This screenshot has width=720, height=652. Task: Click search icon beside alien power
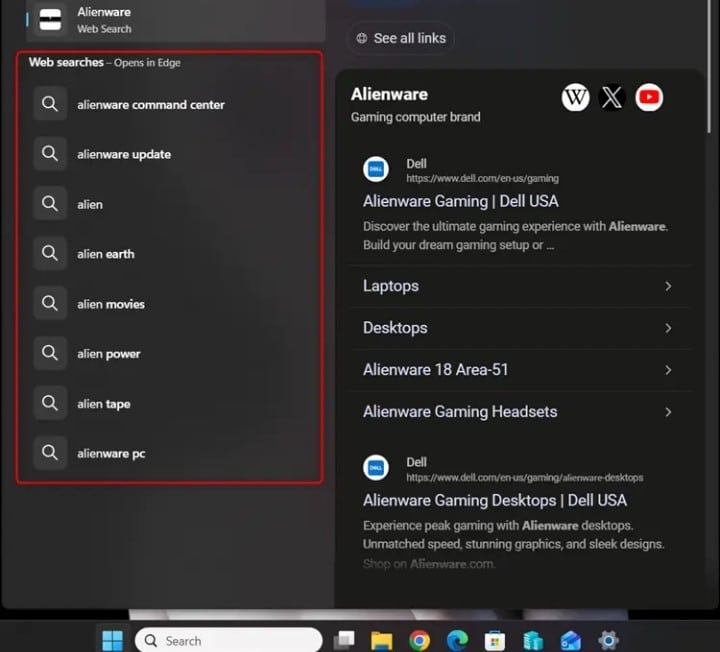(50, 353)
